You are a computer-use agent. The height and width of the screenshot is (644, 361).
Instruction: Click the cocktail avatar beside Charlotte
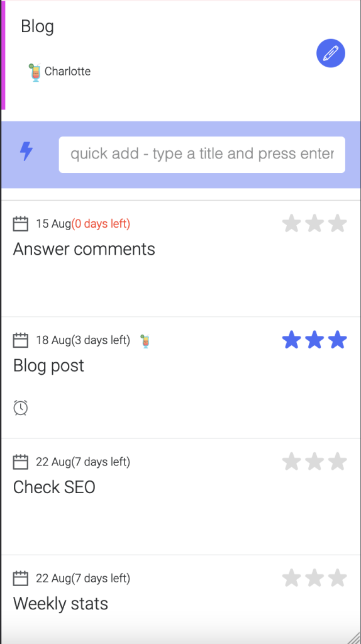[35, 72]
